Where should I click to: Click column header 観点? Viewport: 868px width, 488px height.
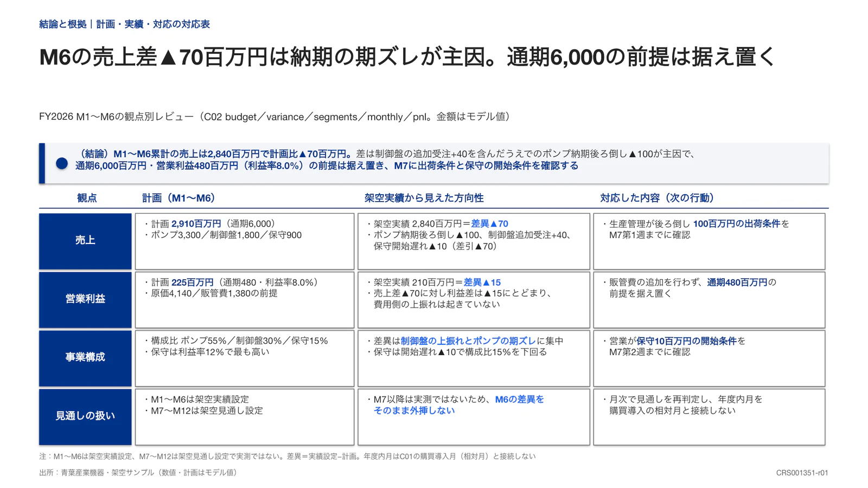[x=87, y=198]
